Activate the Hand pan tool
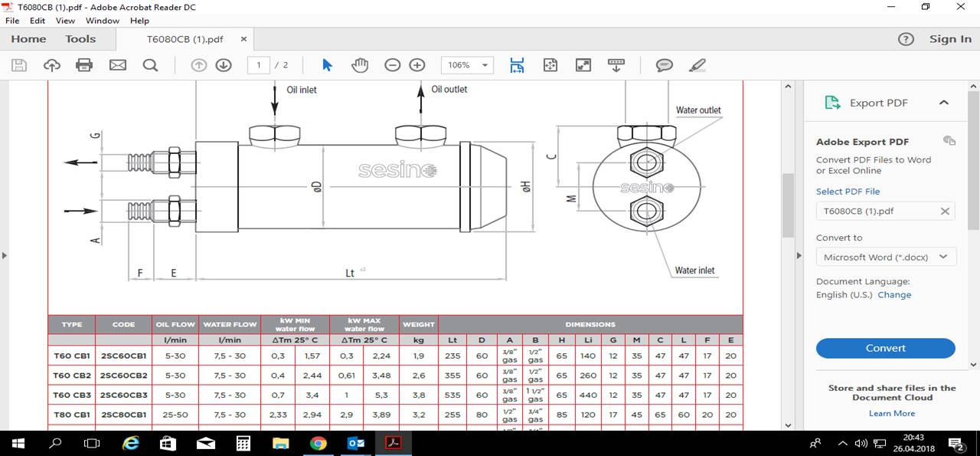This screenshot has width=980, height=456. point(360,65)
